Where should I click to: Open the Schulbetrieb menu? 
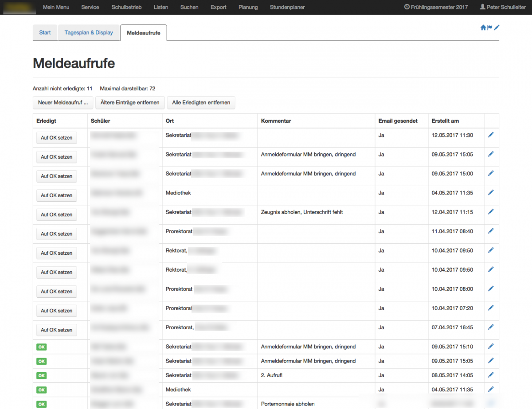coord(126,7)
